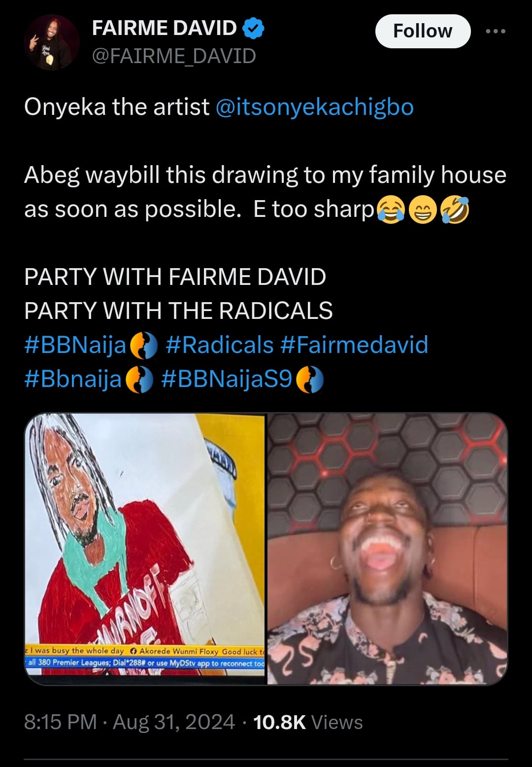Click the rolling-on-floor laughing emoji

pos(455,210)
